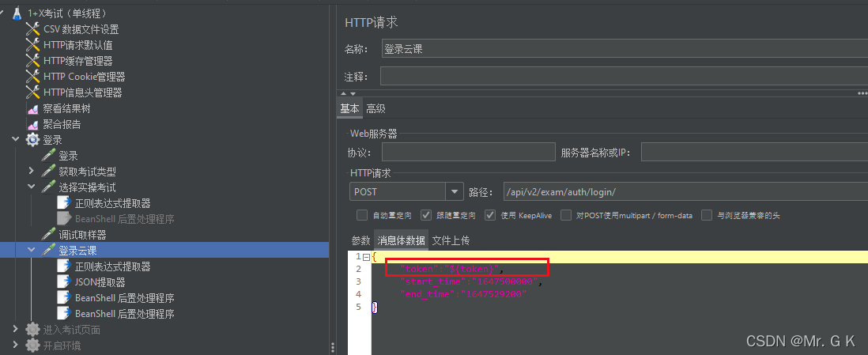Toggle 使用 KeepAlive checkbox
Screen dimensions: 868x355
pos(490,215)
